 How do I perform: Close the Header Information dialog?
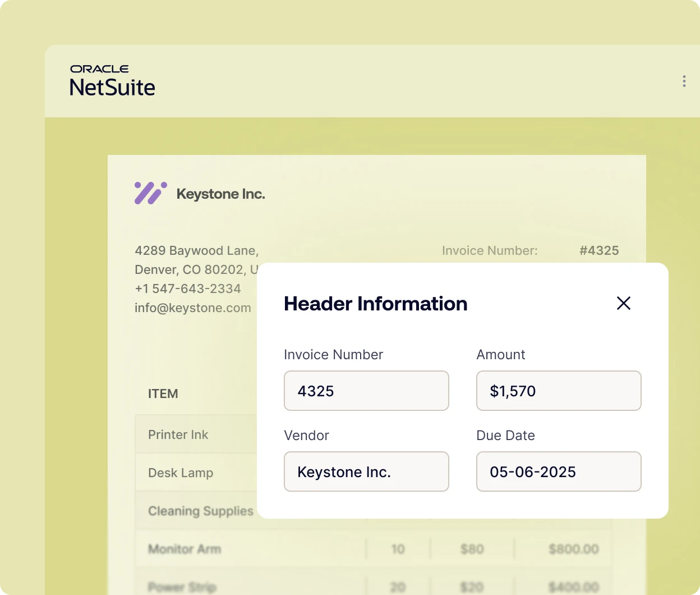pyautogui.click(x=623, y=303)
